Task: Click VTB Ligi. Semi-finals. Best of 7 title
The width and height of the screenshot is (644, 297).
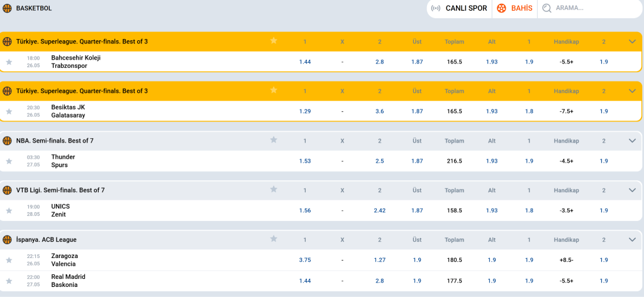Action: 60,190
